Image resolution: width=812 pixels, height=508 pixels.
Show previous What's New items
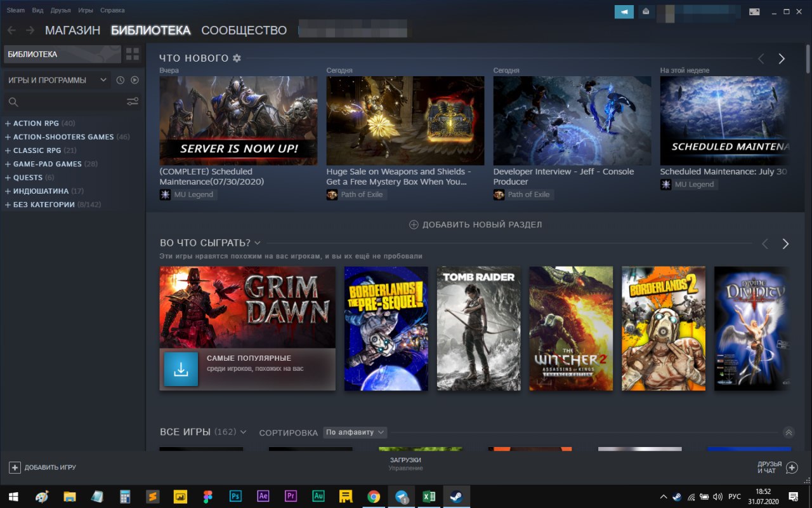[761, 58]
